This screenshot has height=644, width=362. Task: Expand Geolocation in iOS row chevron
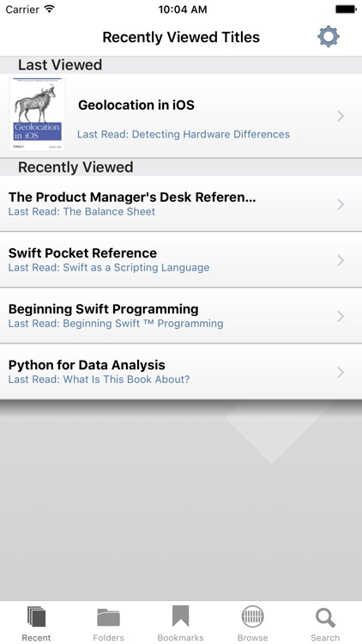coord(341,116)
